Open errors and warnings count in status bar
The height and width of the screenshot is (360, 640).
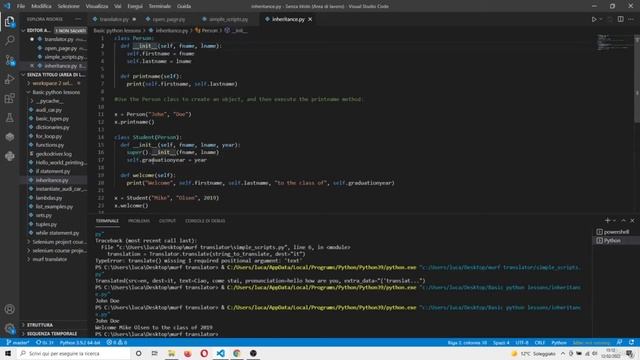[117, 342]
